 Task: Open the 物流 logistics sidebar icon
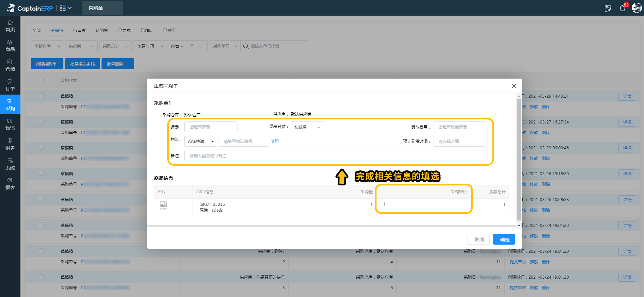tap(10, 125)
